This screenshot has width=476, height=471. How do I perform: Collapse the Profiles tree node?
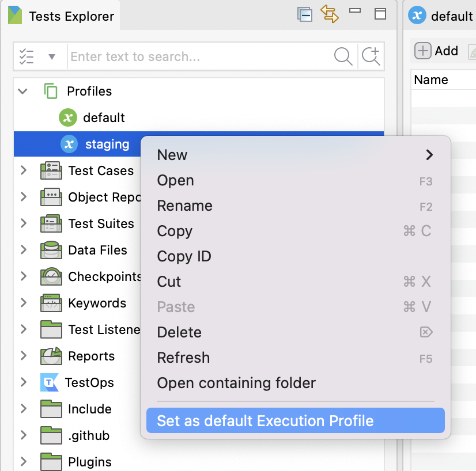pos(23,91)
